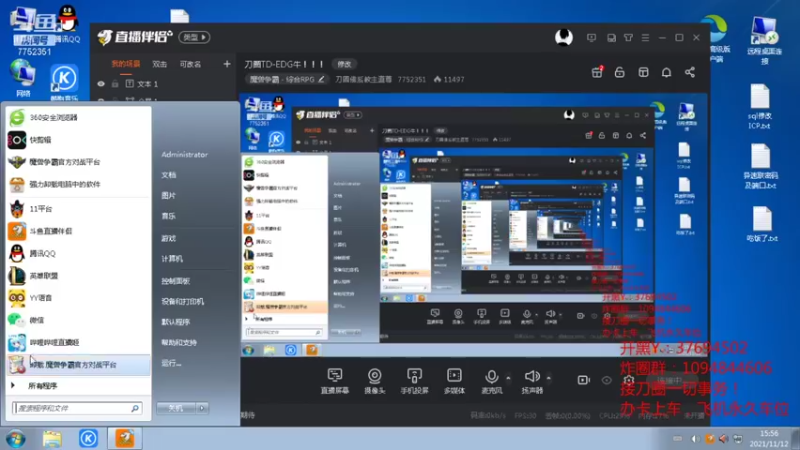Viewport: 800px width, 450px height.
Task: Expand 所有程序 list
Action: pos(78,386)
